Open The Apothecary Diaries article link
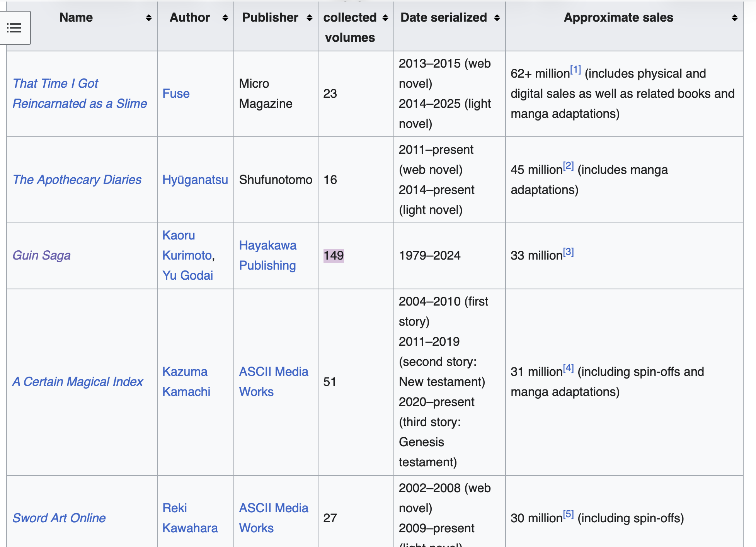This screenshot has width=756, height=547. pyautogui.click(x=77, y=180)
